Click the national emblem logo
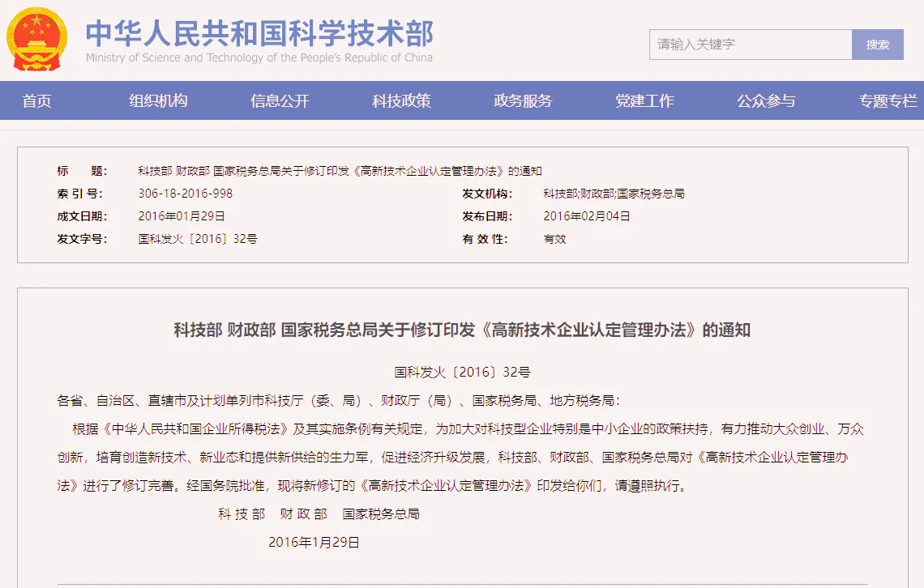 (x=36, y=40)
